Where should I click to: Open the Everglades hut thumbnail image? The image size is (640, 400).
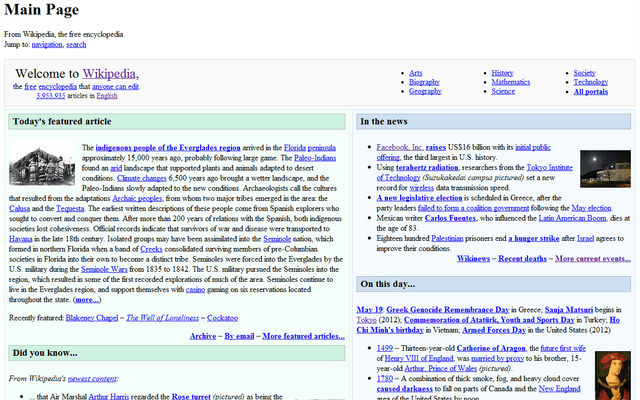pyautogui.click(x=42, y=163)
